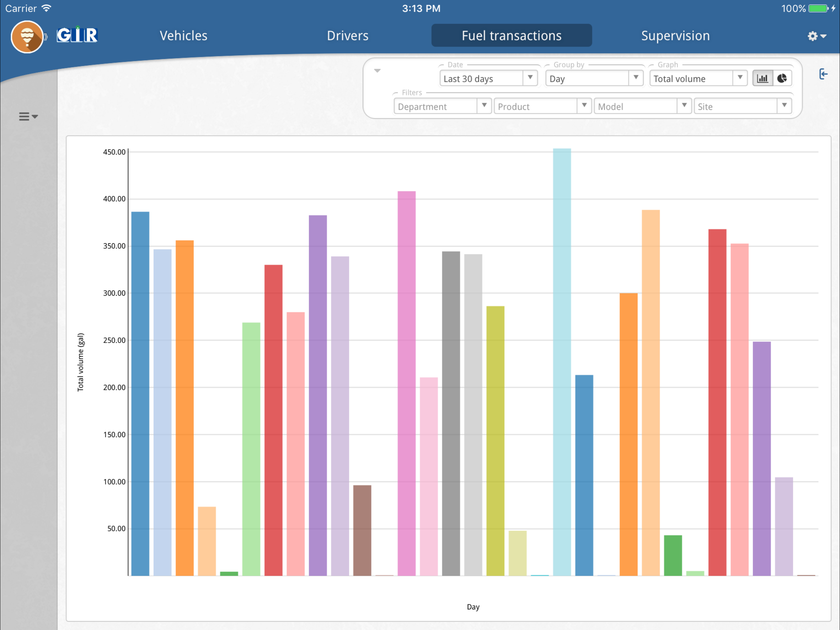Tap the 3:13 PM clock in status bar
The image size is (840, 630).
point(421,8)
